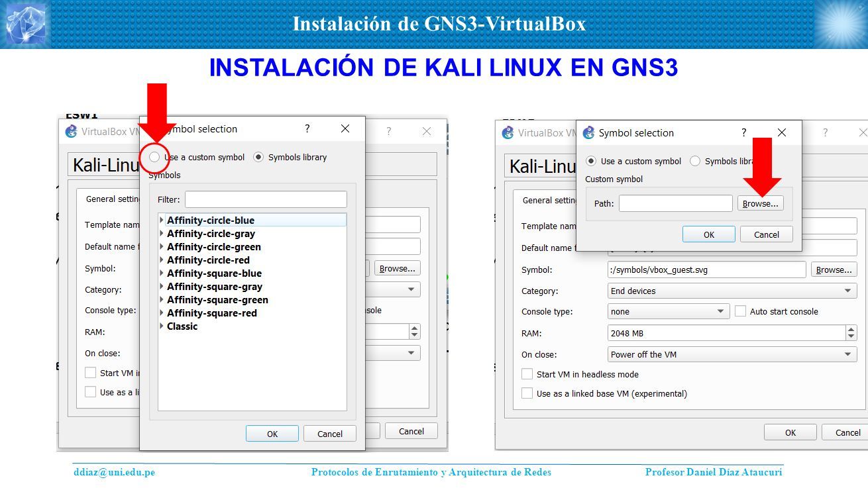
Task: Open Category dropdown arrow in left VM window
Action: pos(411,289)
